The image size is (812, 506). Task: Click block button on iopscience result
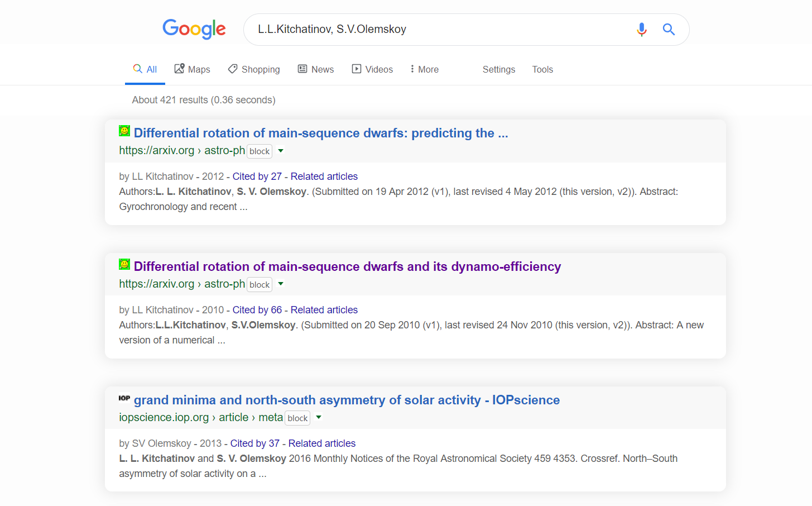tap(297, 418)
